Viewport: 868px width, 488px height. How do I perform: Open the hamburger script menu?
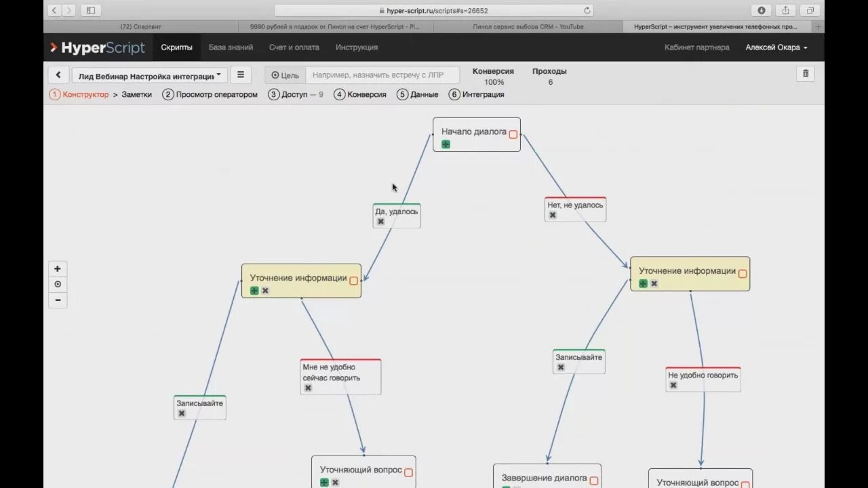point(240,75)
